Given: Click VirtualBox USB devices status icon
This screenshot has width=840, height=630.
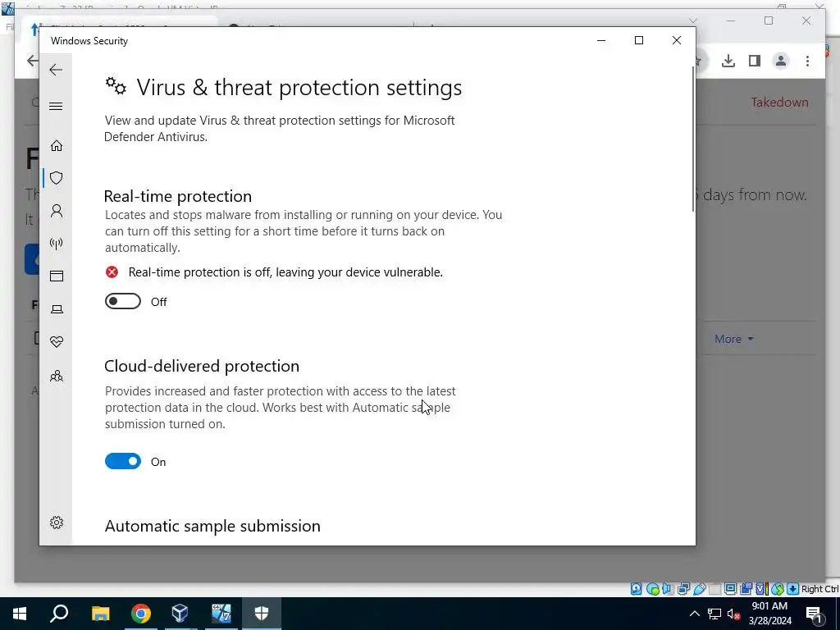Looking at the screenshot, I should point(699,589).
